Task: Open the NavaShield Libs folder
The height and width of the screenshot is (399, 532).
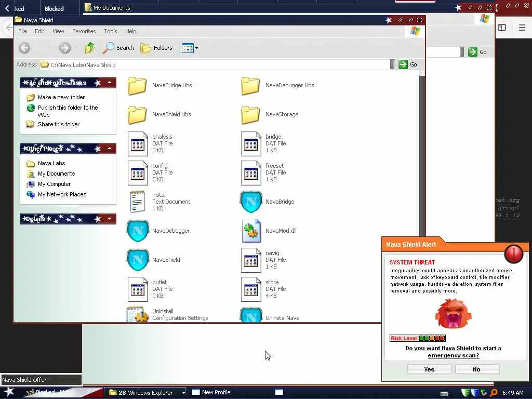Action: (137, 115)
